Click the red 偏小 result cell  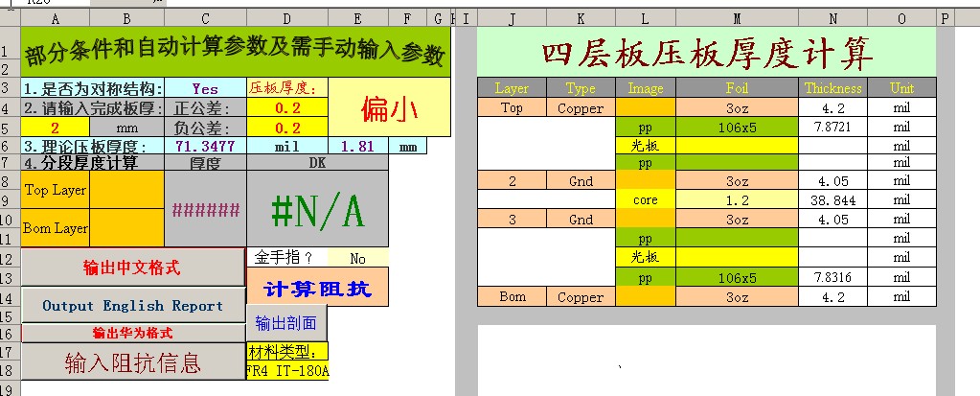(x=389, y=107)
